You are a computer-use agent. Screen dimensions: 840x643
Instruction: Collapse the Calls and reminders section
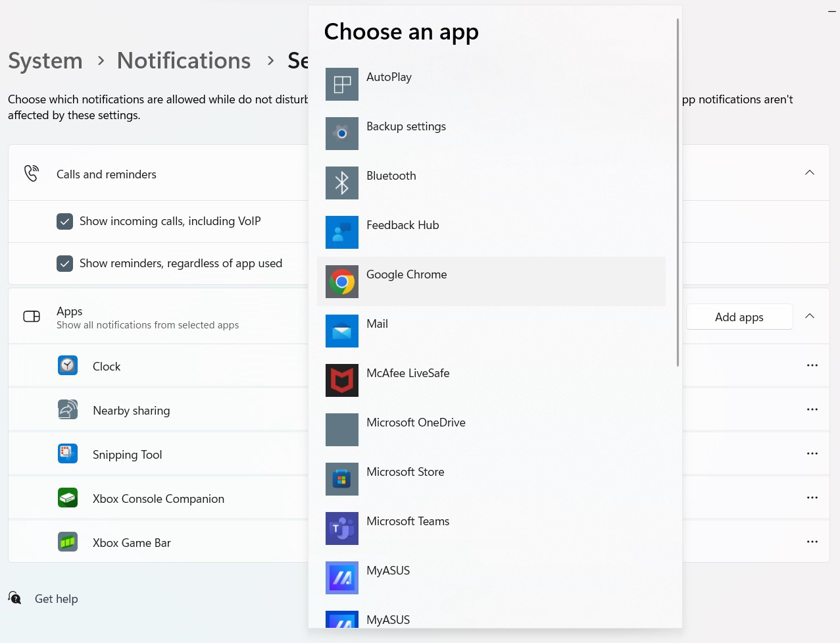point(810,172)
